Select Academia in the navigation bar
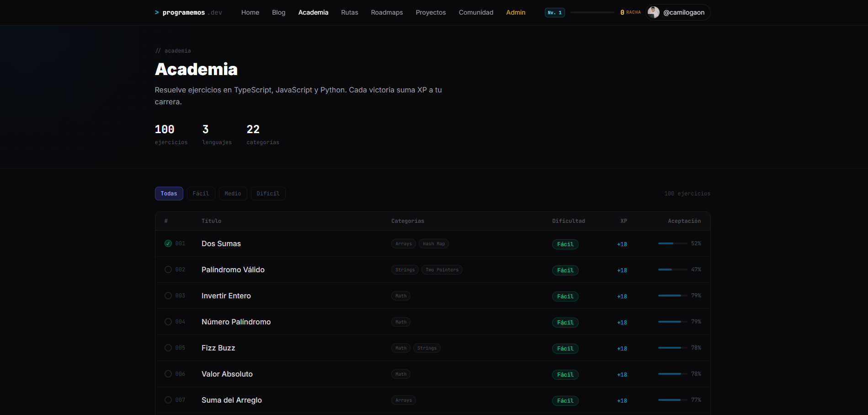Image resolution: width=868 pixels, height=415 pixels. coord(313,12)
